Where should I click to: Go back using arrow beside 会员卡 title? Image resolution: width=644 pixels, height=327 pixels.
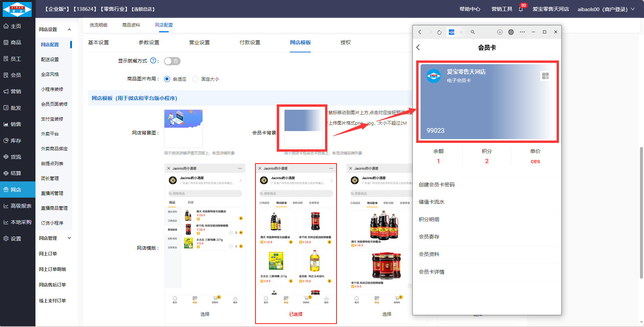point(418,48)
